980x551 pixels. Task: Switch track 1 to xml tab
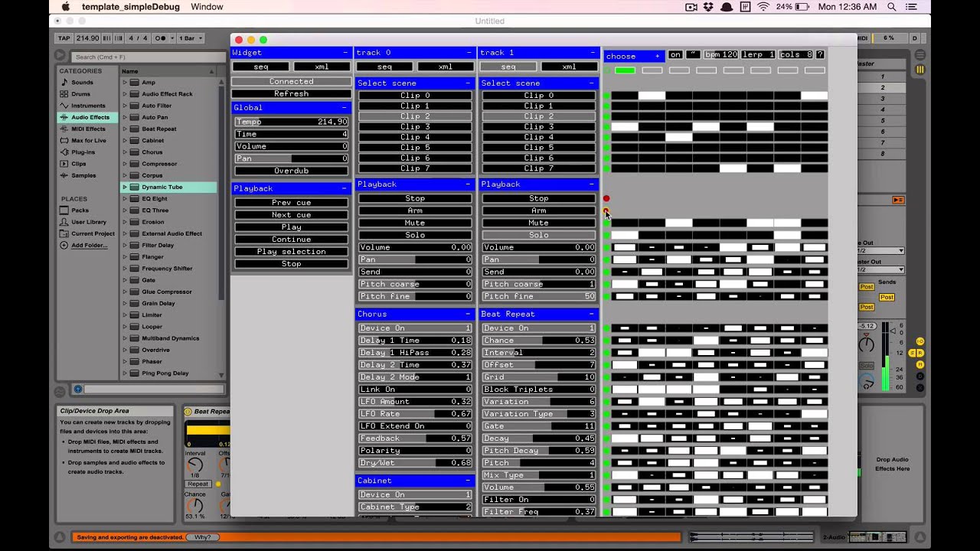pos(569,67)
